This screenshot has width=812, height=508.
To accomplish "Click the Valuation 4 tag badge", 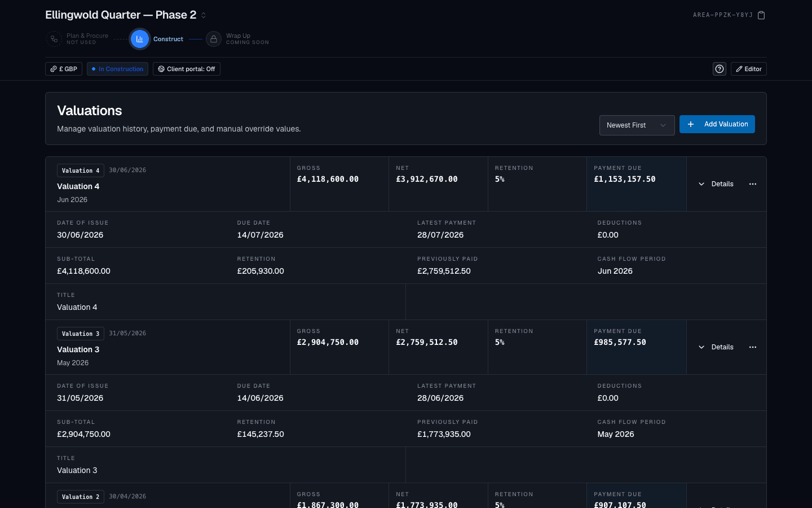I will [x=81, y=170].
